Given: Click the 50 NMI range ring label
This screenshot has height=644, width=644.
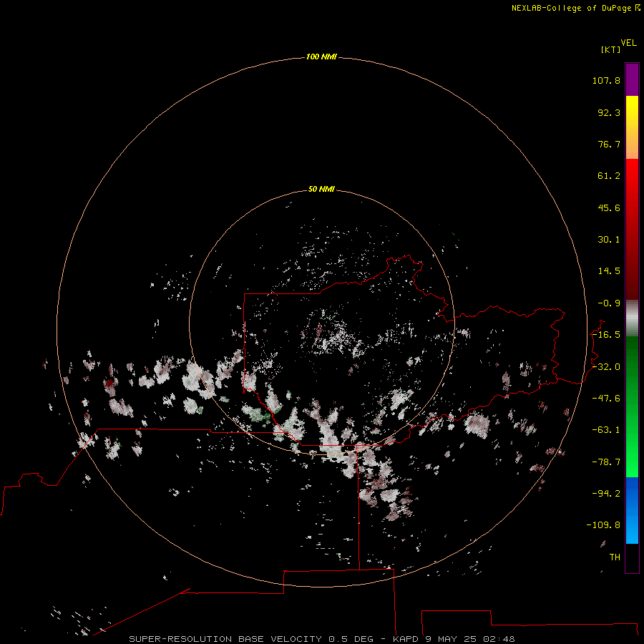Looking at the screenshot, I should pyautogui.click(x=321, y=189).
